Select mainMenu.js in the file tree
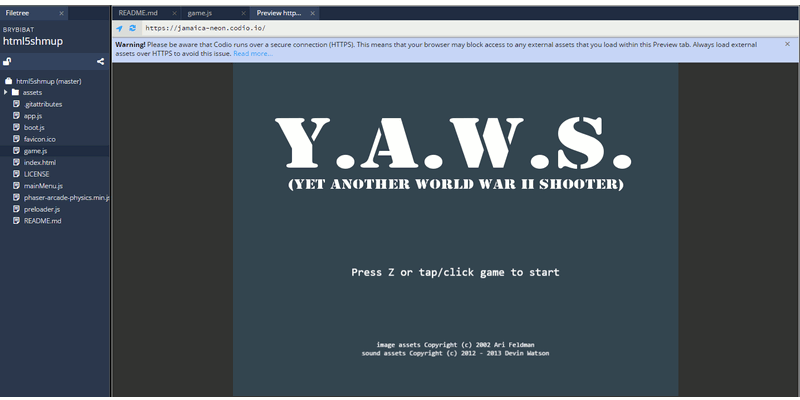This screenshot has height=400, width=800. tap(43, 186)
